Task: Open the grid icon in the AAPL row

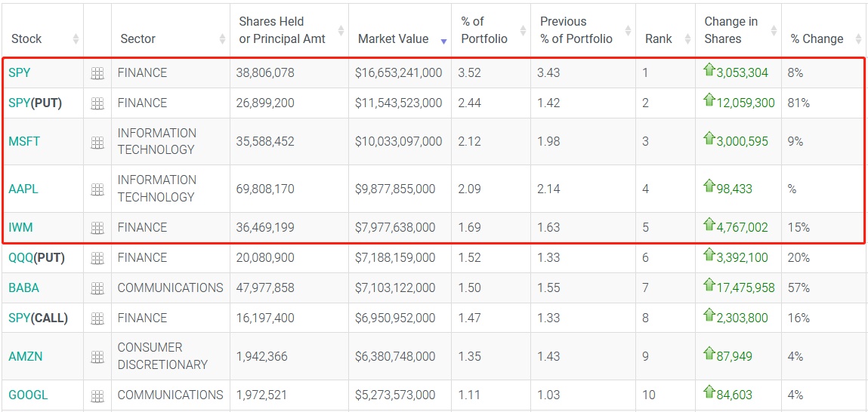Action: tap(97, 189)
